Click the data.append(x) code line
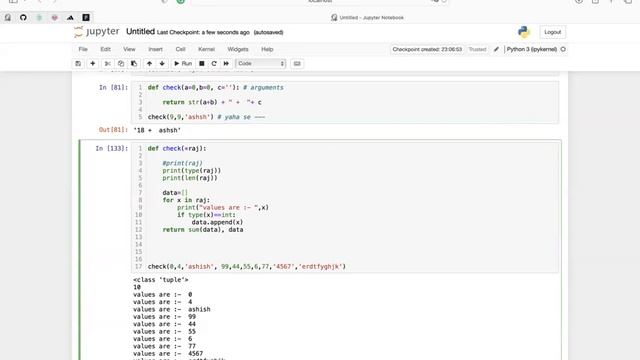Screen dimensions: 640x360 point(217,222)
